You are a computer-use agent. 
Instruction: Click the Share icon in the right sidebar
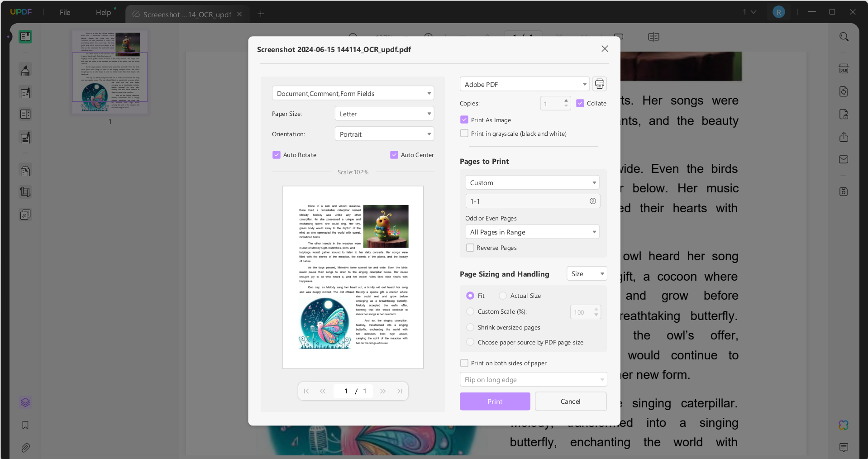coord(844,137)
